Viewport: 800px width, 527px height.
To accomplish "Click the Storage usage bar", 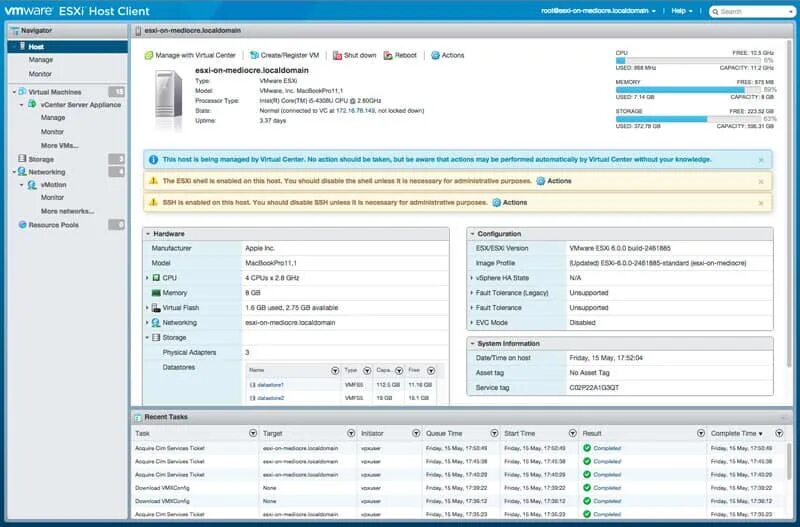I will [688, 119].
